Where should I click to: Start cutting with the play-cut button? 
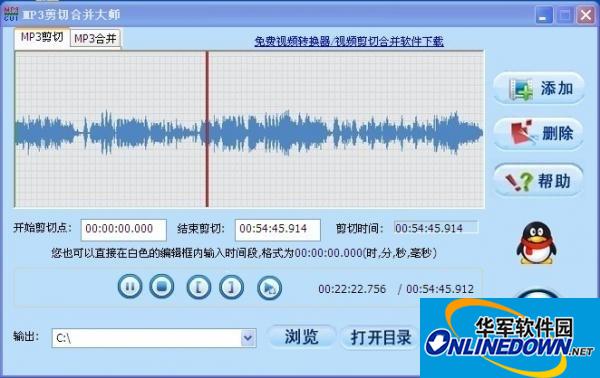[269, 288]
